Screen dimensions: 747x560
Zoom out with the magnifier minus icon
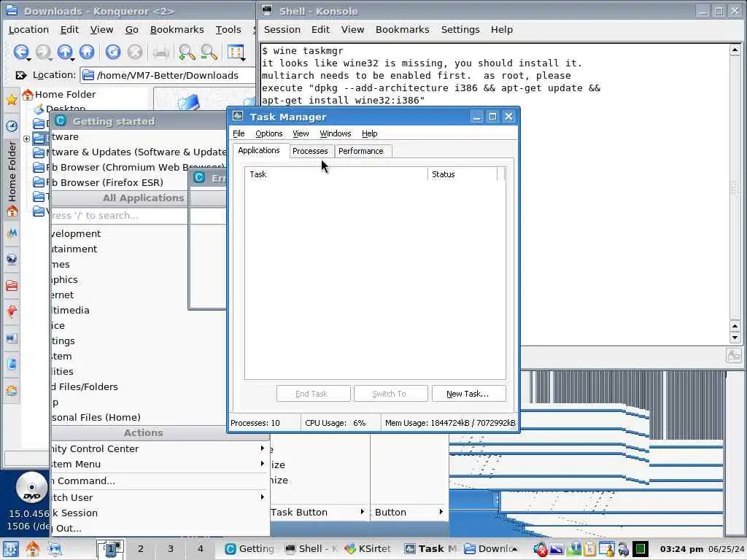(x=209, y=52)
